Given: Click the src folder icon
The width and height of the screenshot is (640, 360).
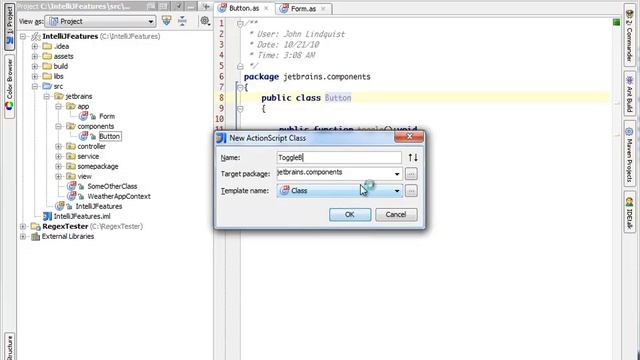Looking at the screenshot, I should (x=47, y=86).
